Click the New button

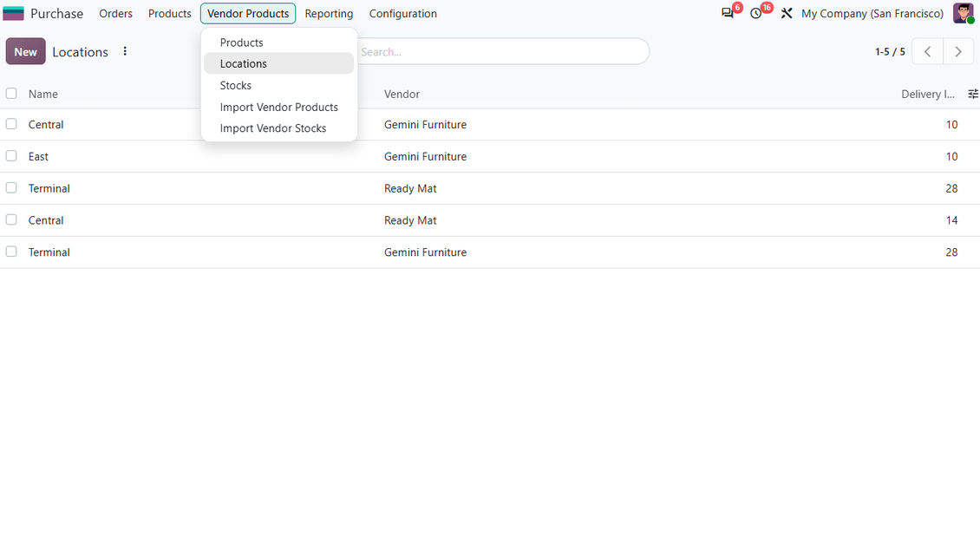pos(26,51)
